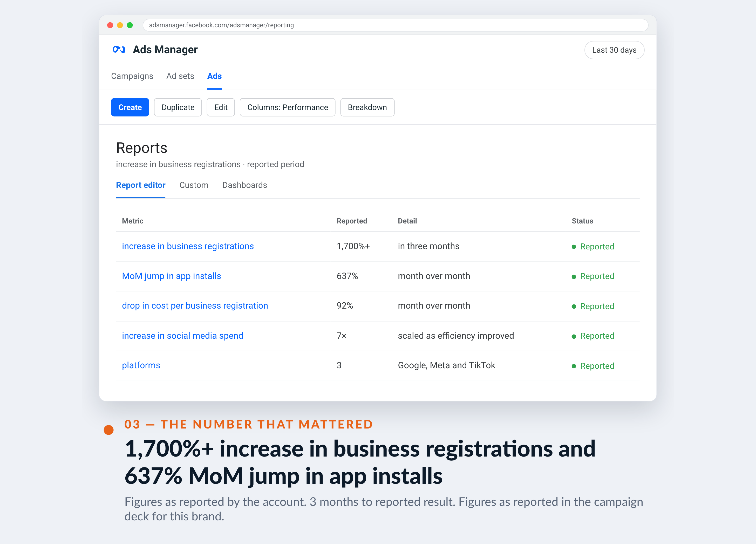Click the Detail column header
Image resolution: width=756 pixels, height=544 pixels.
click(x=407, y=221)
